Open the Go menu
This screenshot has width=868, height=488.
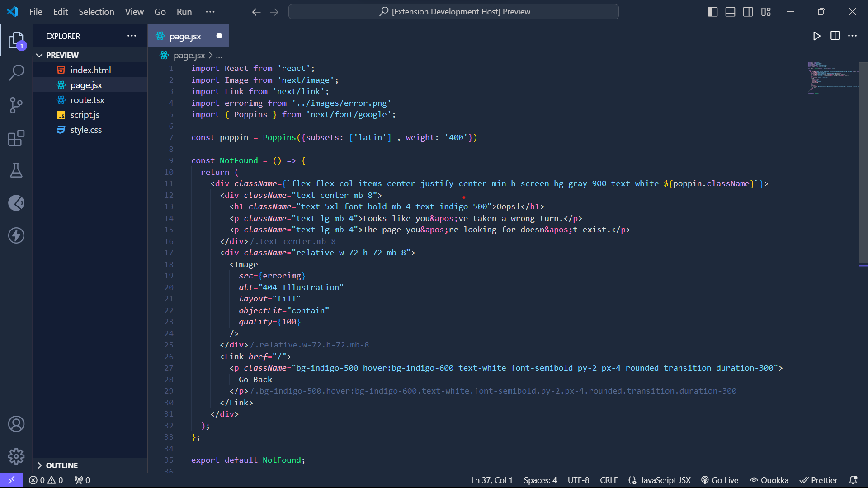[160, 12]
